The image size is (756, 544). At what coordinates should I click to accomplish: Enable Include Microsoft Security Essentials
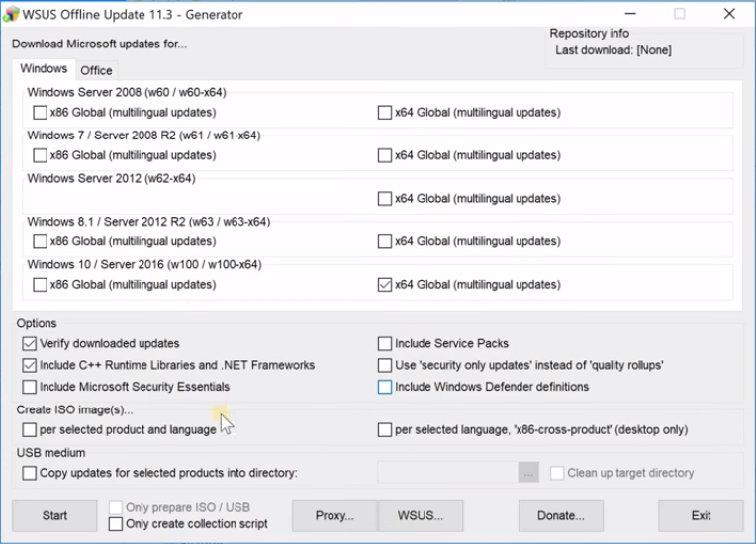tap(29, 387)
